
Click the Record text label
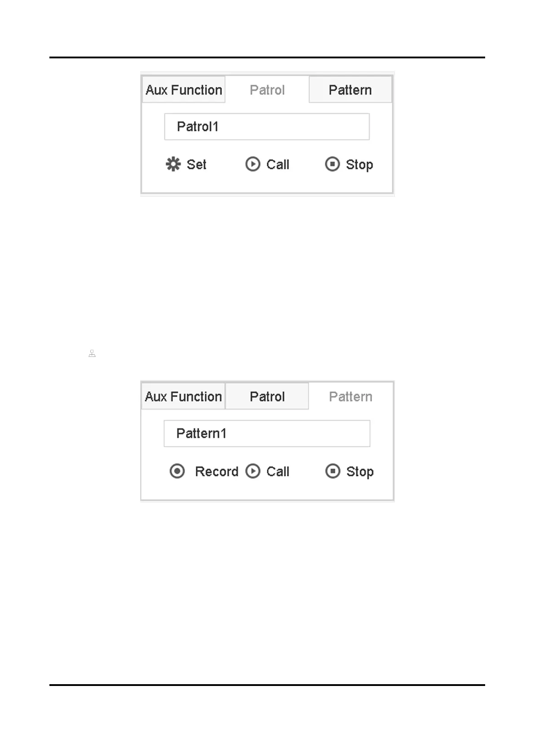217,472
